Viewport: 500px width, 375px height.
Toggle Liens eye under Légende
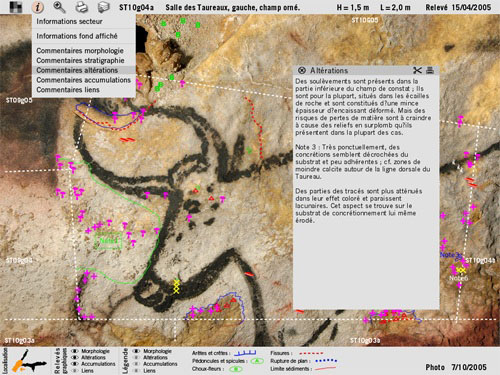136,370
